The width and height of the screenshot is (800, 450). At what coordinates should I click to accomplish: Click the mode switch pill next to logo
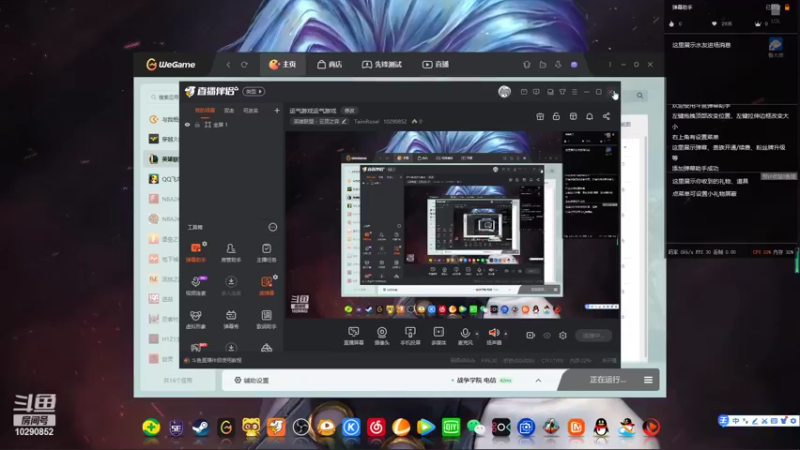254,91
